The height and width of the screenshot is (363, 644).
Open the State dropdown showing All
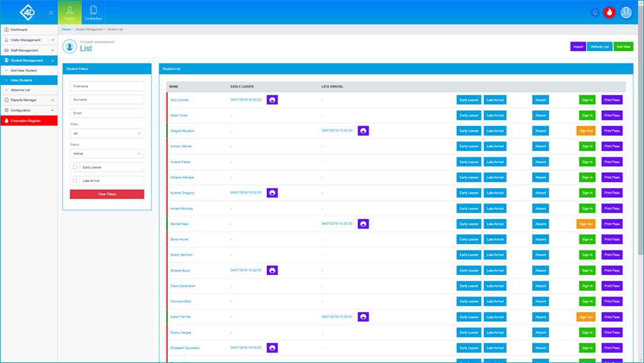(107, 133)
